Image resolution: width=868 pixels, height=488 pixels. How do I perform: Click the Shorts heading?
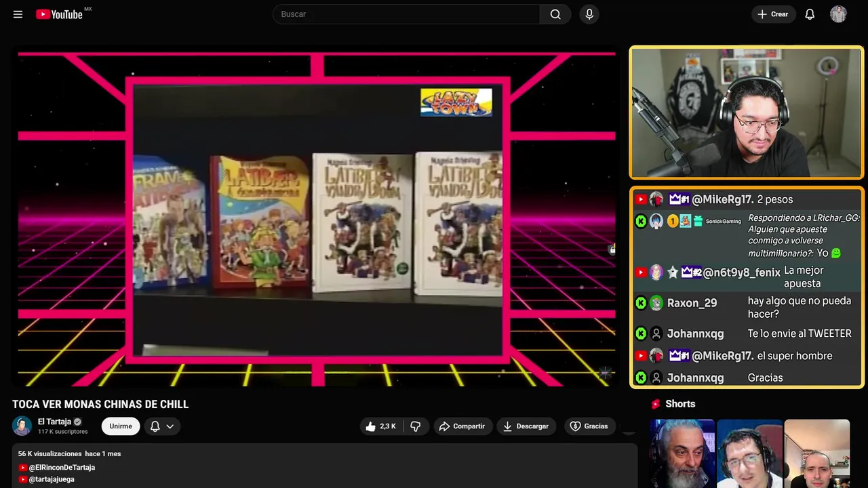pos(680,404)
